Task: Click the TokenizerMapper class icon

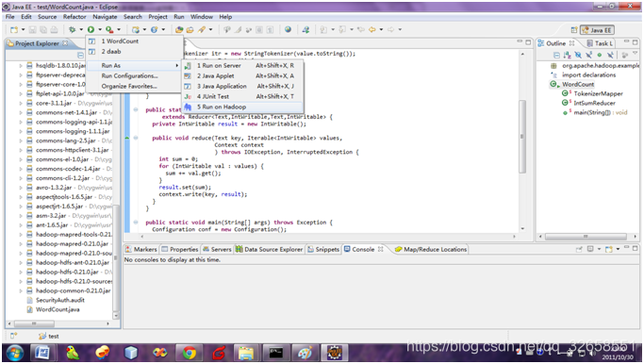Action: (566, 93)
